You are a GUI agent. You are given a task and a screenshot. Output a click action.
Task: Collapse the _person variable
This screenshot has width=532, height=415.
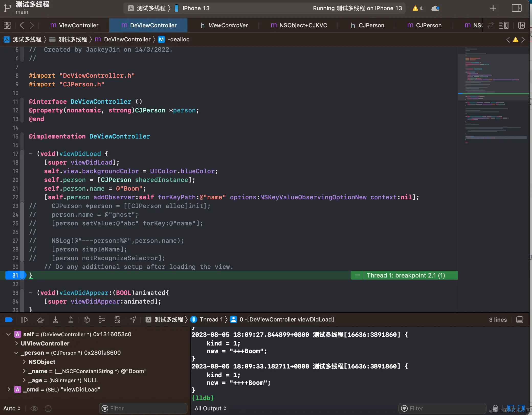coord(16,353)
